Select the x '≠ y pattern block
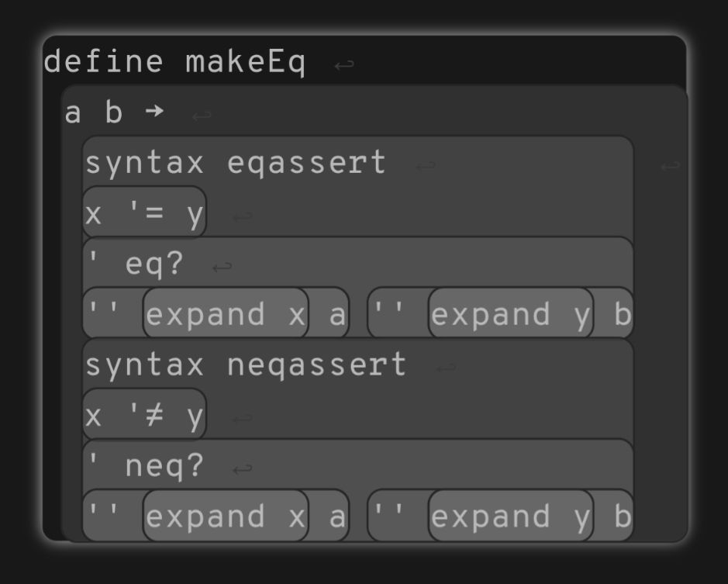Screen dimensions: 728x584 (x=144, y=416)
